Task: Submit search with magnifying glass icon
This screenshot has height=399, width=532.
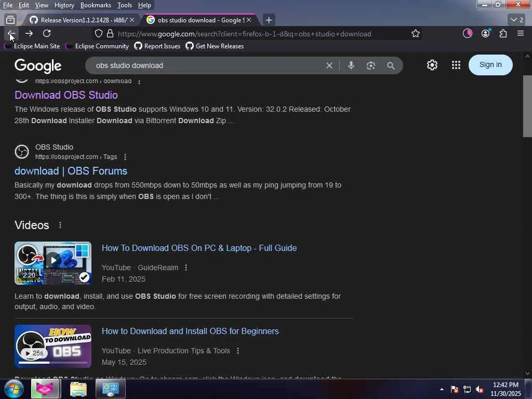Action: pyautogui.click(x=391, y=65)
